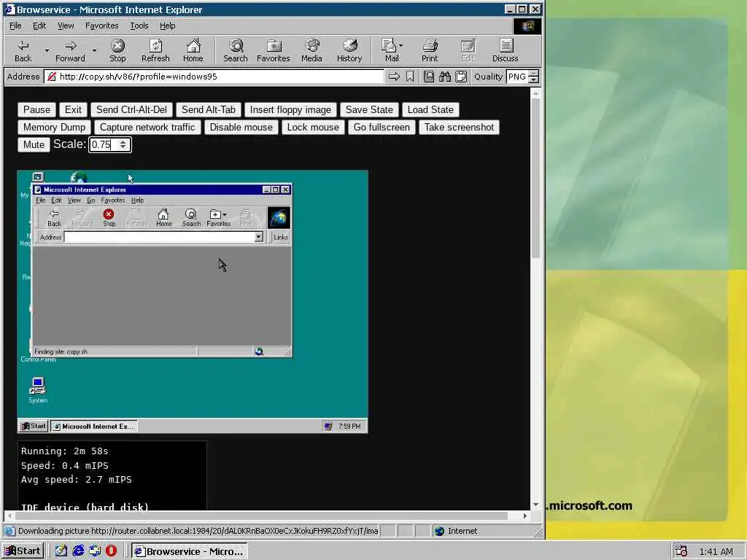Click the binoculars find icon
Screen dimensions: 747x560
pyautogui.click(x=445, y=77)
